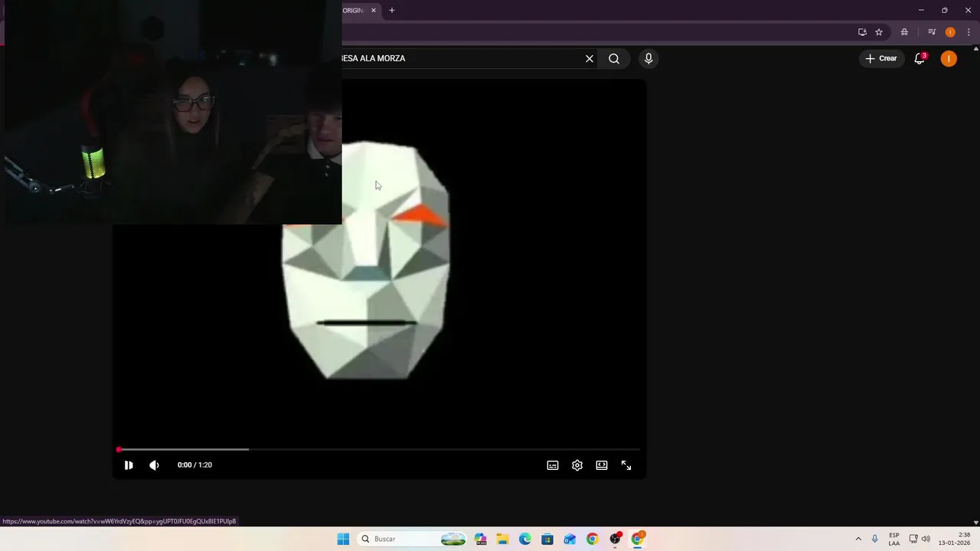980x551 pixels.
Task: Switch to theater mode
Action: (x=602, y=465)
